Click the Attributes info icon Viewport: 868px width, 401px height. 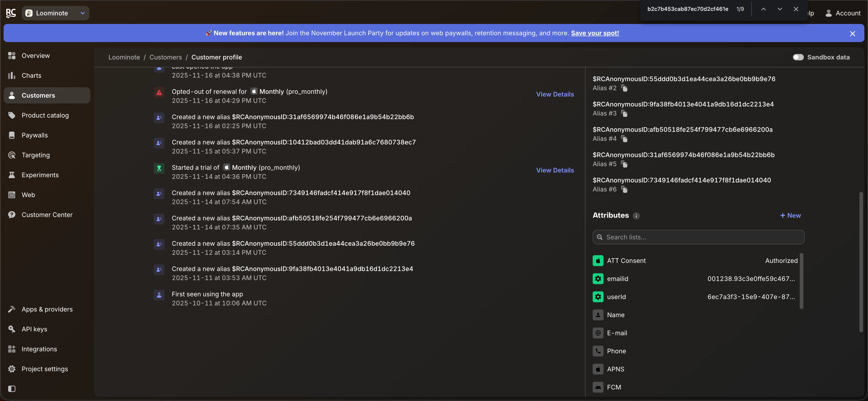click(636, 216)
